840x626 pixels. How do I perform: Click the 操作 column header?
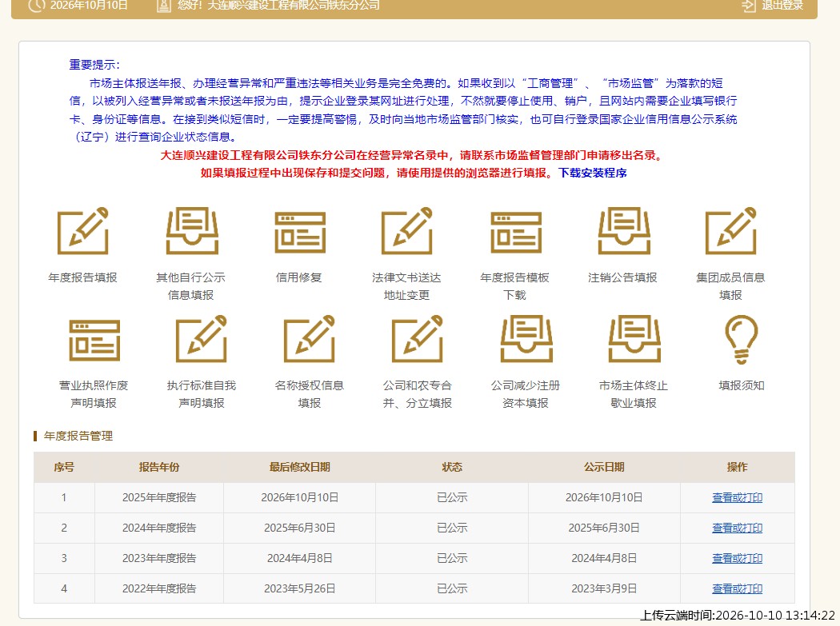pyautogui.click(x=737, y=468)
